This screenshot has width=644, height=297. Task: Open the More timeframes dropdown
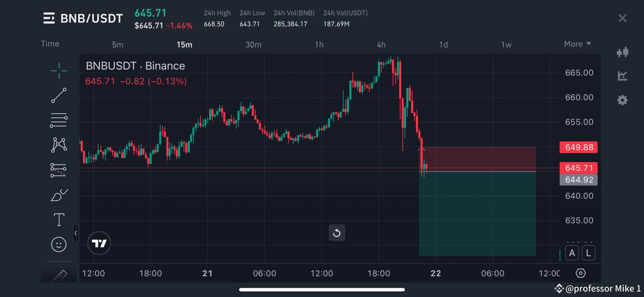point(577,44)
